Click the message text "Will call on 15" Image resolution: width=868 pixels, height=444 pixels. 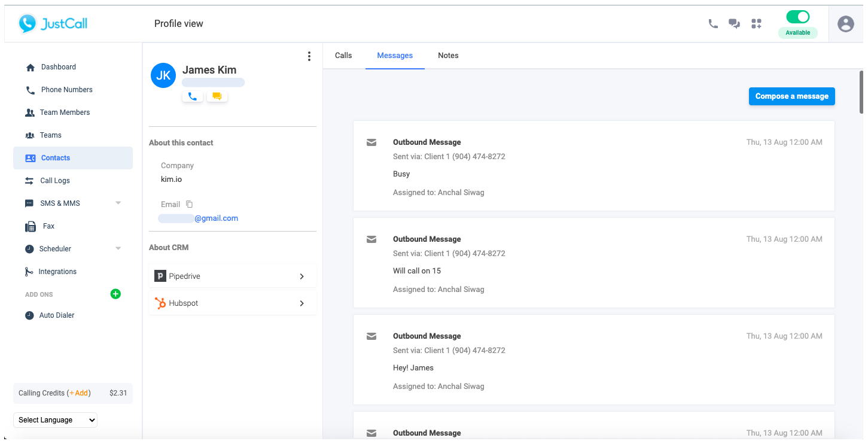pos(417,271)
